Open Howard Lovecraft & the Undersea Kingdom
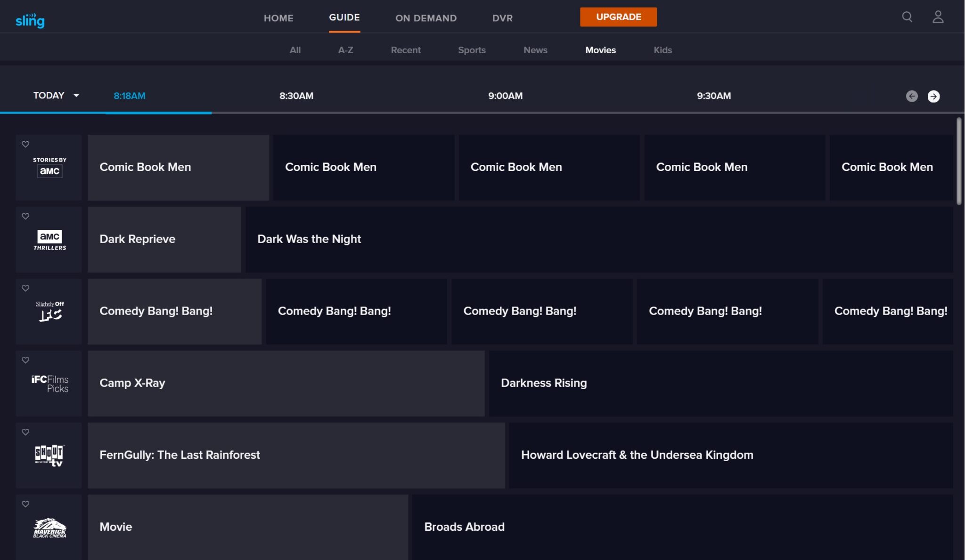Viewport: 965px width, 560px height. pos(731,455)
